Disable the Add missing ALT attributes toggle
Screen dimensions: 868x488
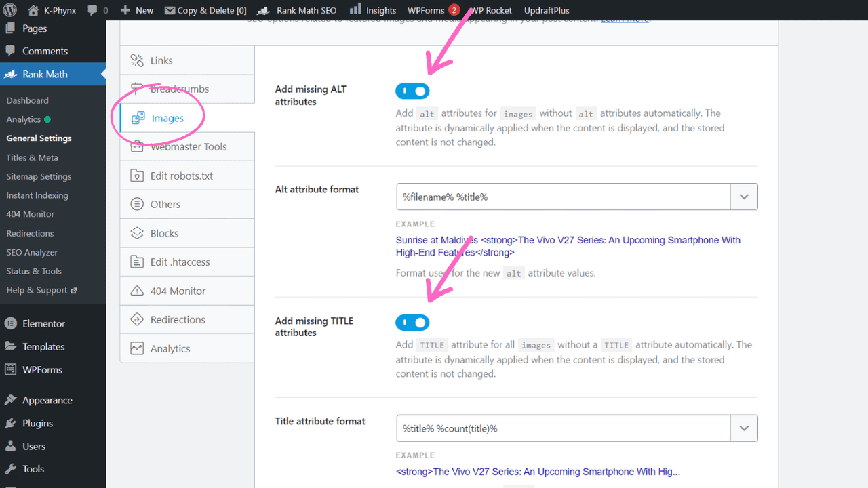click(x=412, y=90)
